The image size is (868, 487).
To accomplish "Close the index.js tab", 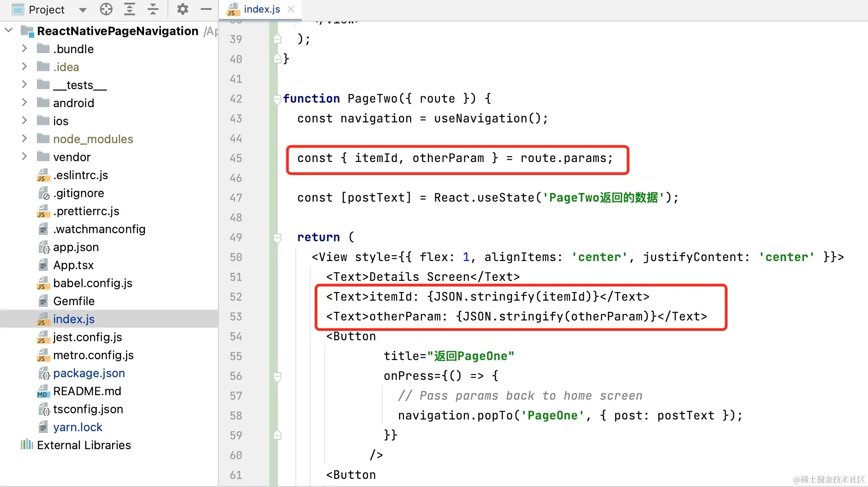I will click(291, 9).
